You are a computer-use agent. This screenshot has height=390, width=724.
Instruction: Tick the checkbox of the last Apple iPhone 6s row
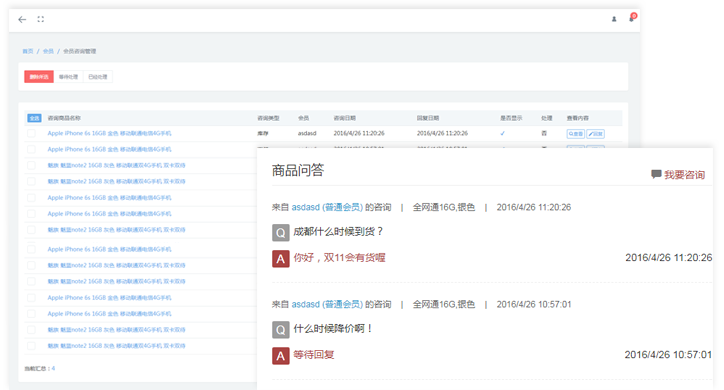click(x=31, y=314)
